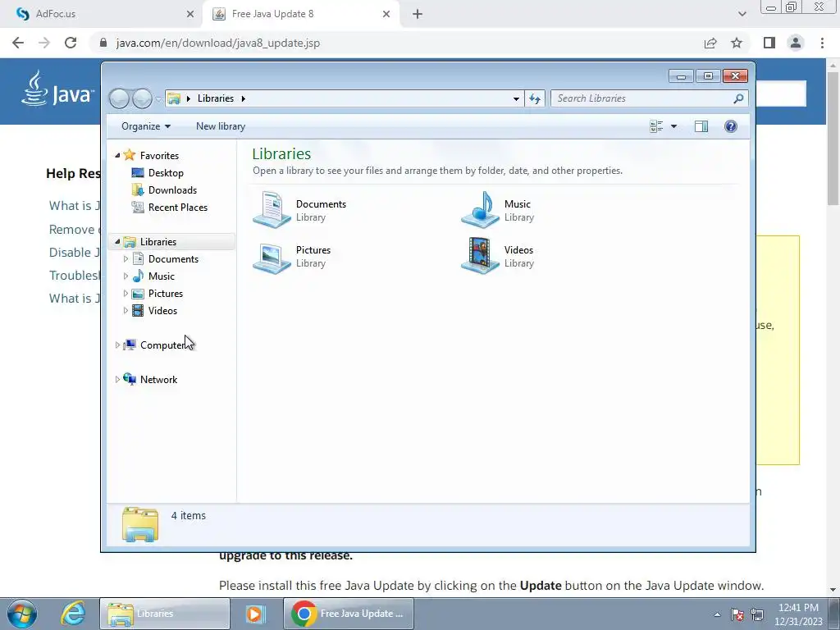840x630 pixels.
Task: Select Videos in navigation tree
Action: click(162, 311)
